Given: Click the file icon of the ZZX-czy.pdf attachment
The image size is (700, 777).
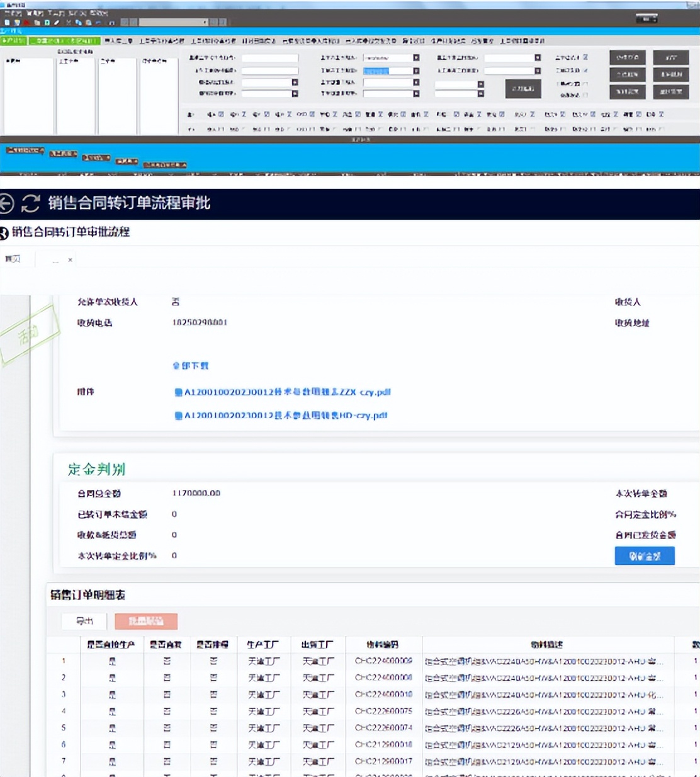Looking at the screenshot, I should click(178, 392).
